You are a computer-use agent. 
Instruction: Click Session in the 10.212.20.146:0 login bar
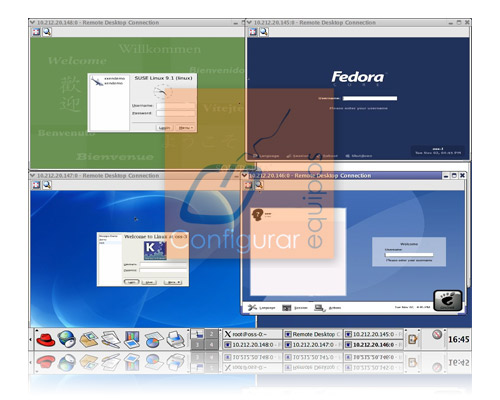(x=295, y=308)
